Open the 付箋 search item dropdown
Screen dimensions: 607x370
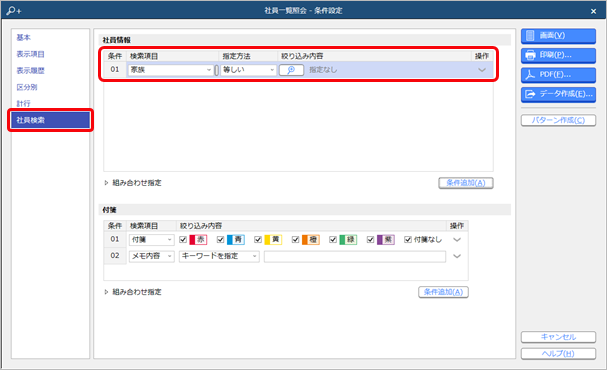click(151, 240)
